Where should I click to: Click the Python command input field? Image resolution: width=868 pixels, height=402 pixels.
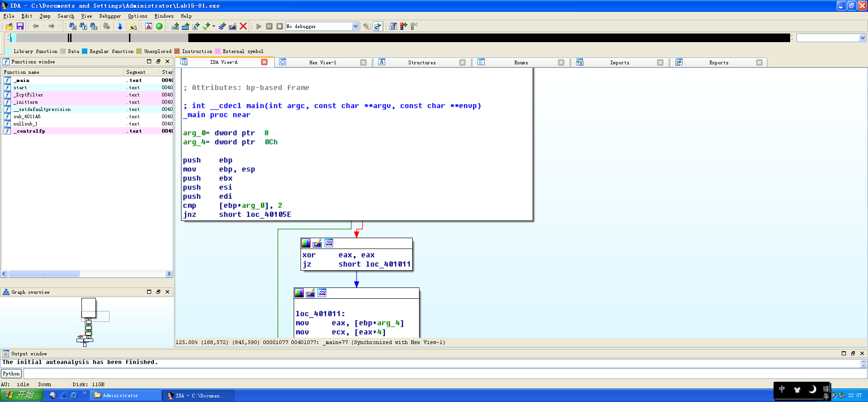pyautogui.click(x=445, y=373)
